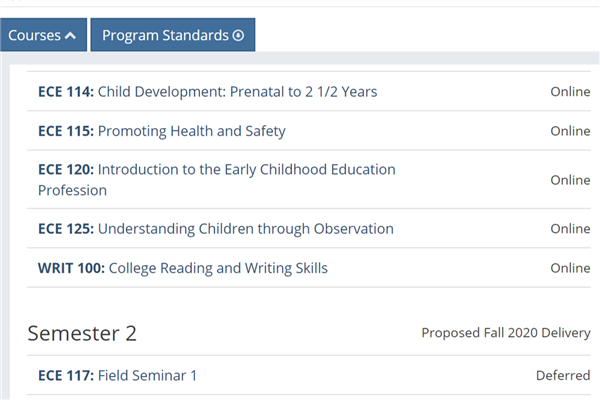This screenshot has height=400, width=600.
Task: Click the Proposed Fall 2020 Delivery label
Action: (x=506, y=333)
